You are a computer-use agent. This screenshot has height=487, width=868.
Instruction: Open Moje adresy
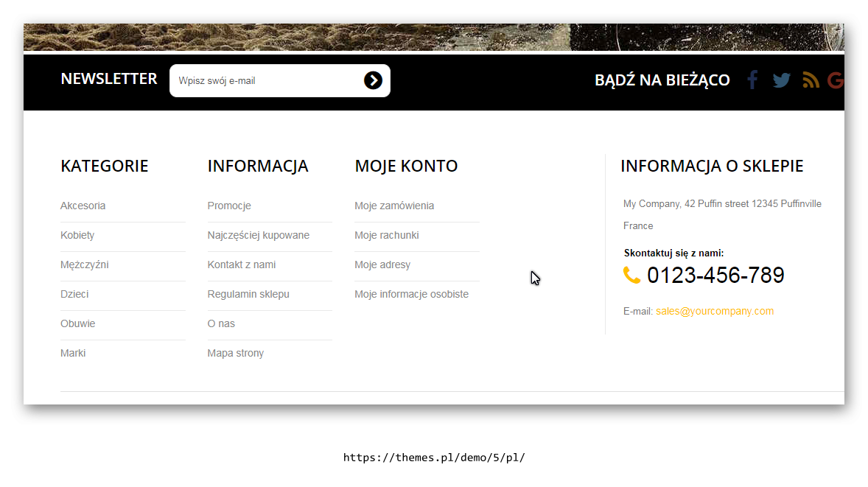(x=382, y=264)
